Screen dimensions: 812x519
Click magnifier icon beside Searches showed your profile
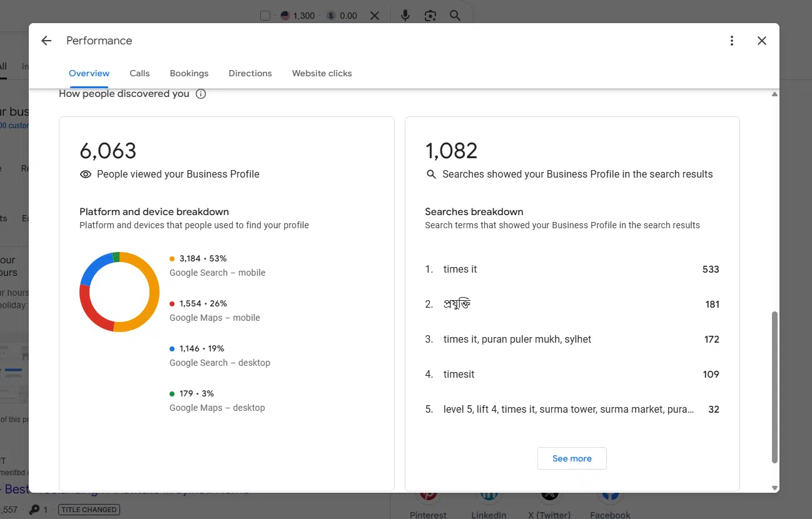pos(431,174)
